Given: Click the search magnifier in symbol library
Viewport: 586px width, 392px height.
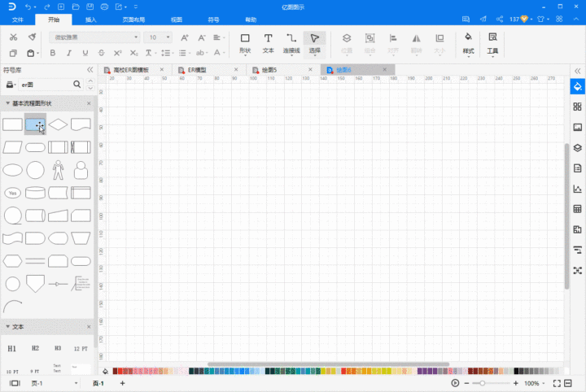Looking at the screenshot, I should tap(77, 85).
